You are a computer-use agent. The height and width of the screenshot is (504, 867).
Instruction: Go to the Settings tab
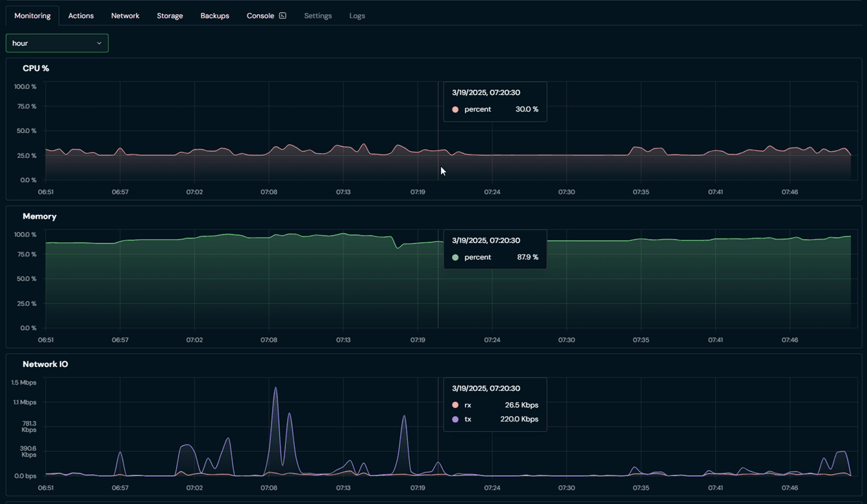[318, 16]
